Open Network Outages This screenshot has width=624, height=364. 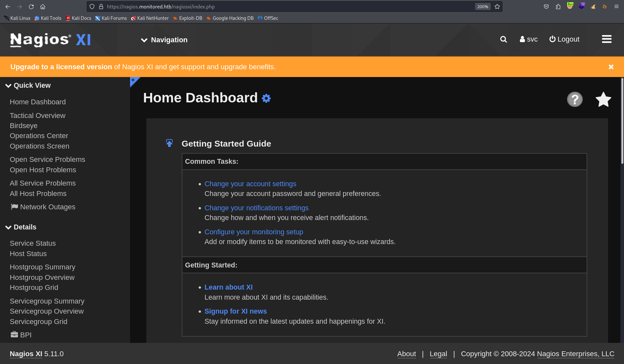pyautogui.click(x=43, y=207)
